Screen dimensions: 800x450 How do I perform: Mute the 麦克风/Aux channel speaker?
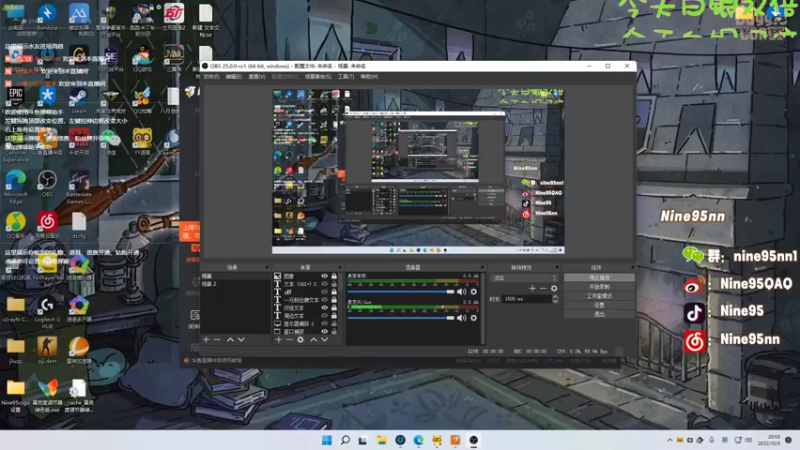pyautogui.click(x=462, y=318)
